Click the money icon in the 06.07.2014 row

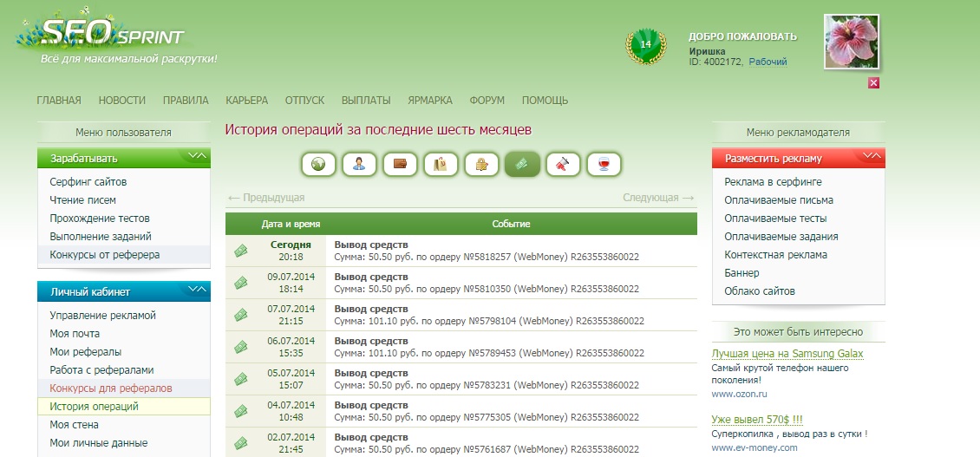[240, 347]
